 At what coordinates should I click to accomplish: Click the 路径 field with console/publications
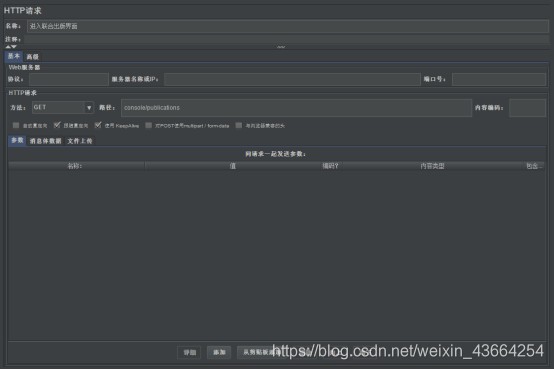296,108
